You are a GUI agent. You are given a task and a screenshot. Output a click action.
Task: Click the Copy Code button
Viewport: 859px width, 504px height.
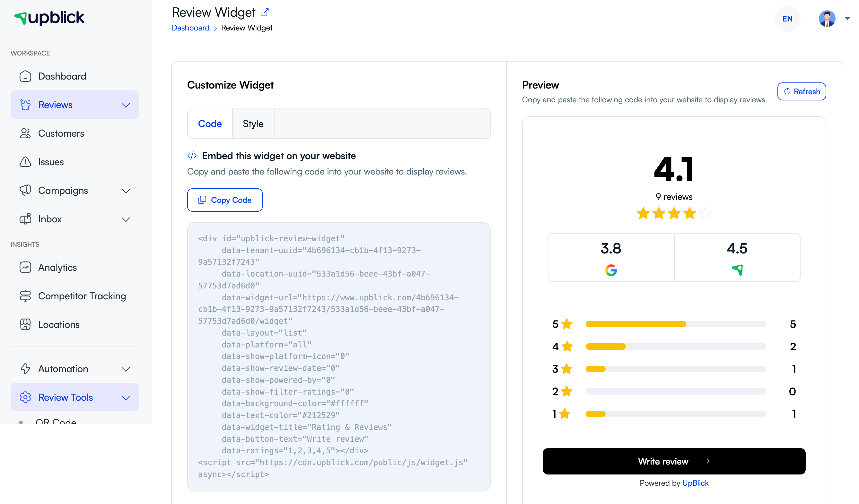225,200
